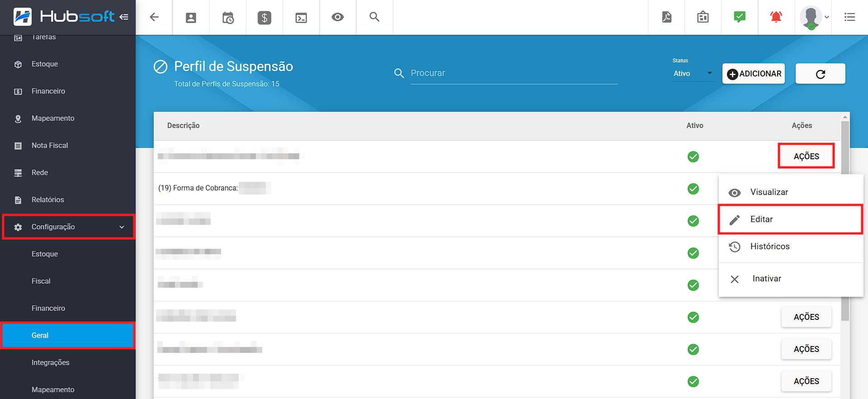Click the Configuração gear icon
The width and height of the screenshot is (868, 399).
pos(18,227)
